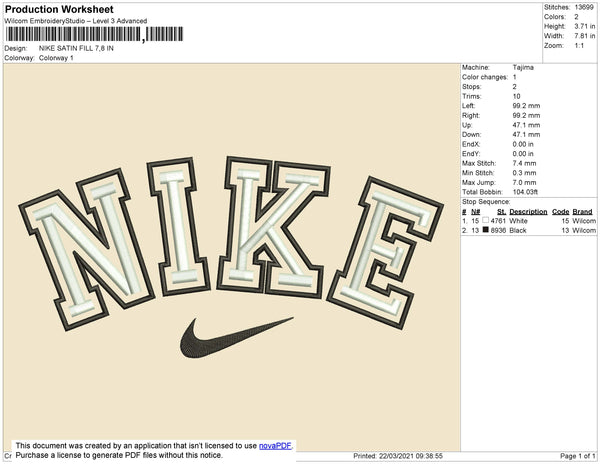Viewport: 600px width, 464px height.
Task: Click the Max Stitch value 7.4 mm
Action: (x=525, y=163)
